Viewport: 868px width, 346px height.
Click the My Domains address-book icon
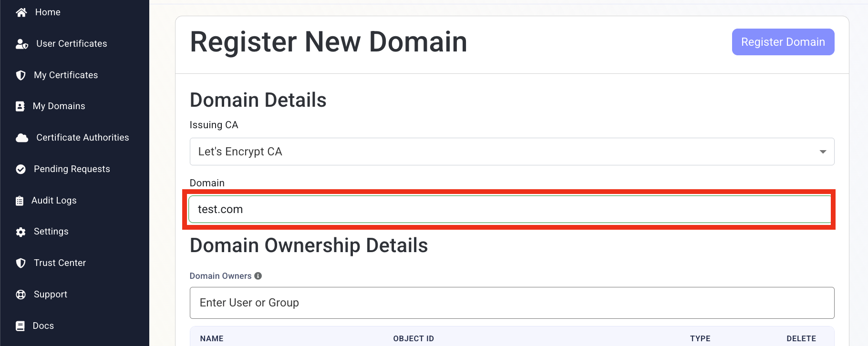point(20,106)
